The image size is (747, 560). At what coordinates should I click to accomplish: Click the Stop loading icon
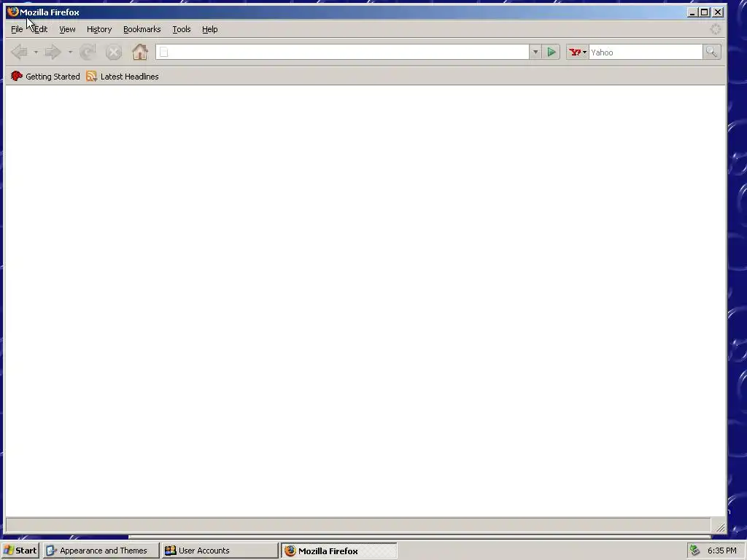click(x=113, y=52)
